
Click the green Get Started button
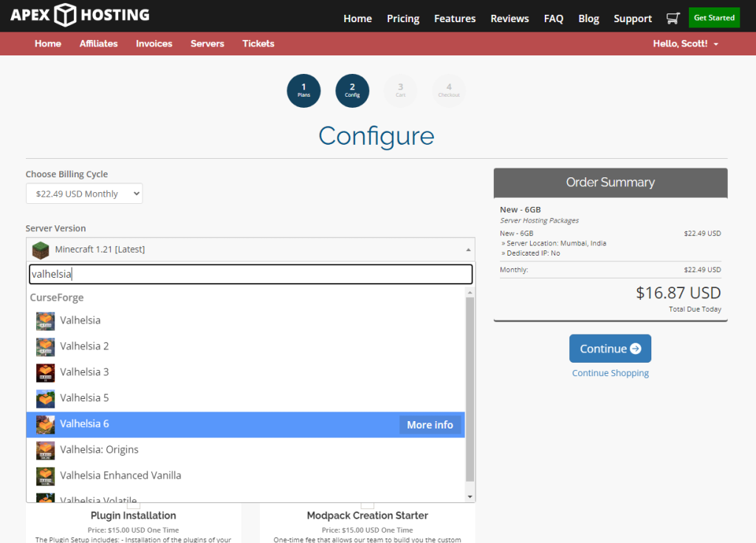pyautogui.click(x=713, y=17)
